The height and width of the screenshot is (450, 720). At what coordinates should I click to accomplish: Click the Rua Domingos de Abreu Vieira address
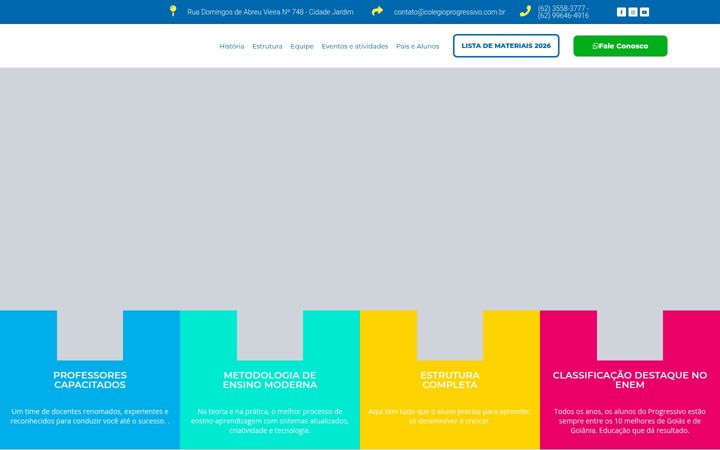(x=270, y=12)
